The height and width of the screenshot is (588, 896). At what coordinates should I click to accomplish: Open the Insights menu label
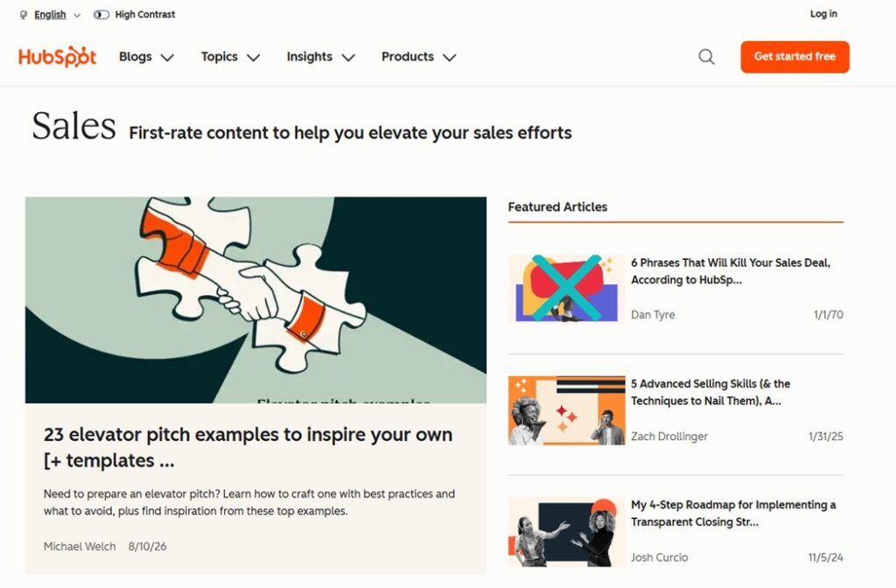[x=309, y=57]
